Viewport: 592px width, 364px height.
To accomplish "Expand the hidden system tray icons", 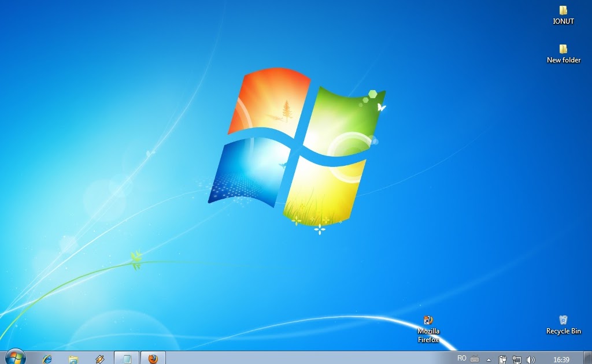I will (489, 359).
